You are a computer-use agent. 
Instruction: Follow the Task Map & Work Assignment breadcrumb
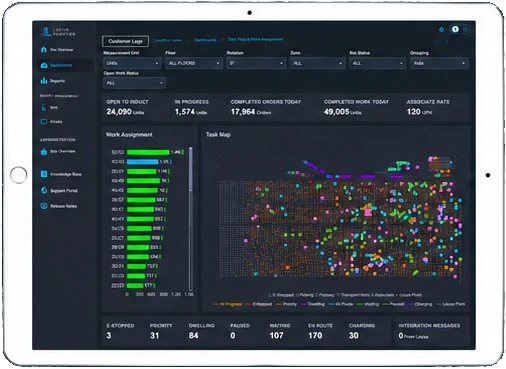[x=255, y=39]
